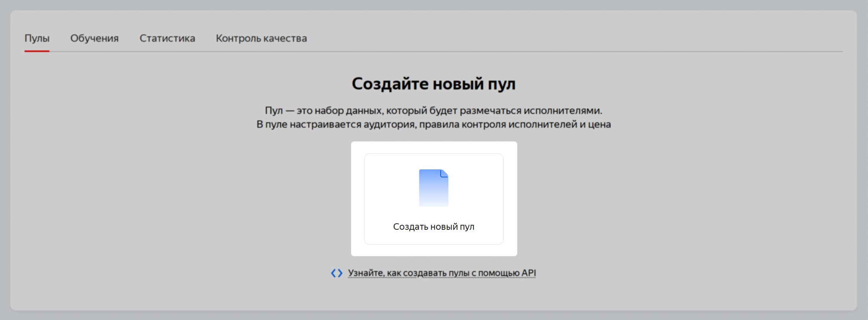The height and width of the screenshot is (320, 868).
Task: Go to Контроль качества tab
Action: [261, 38]
